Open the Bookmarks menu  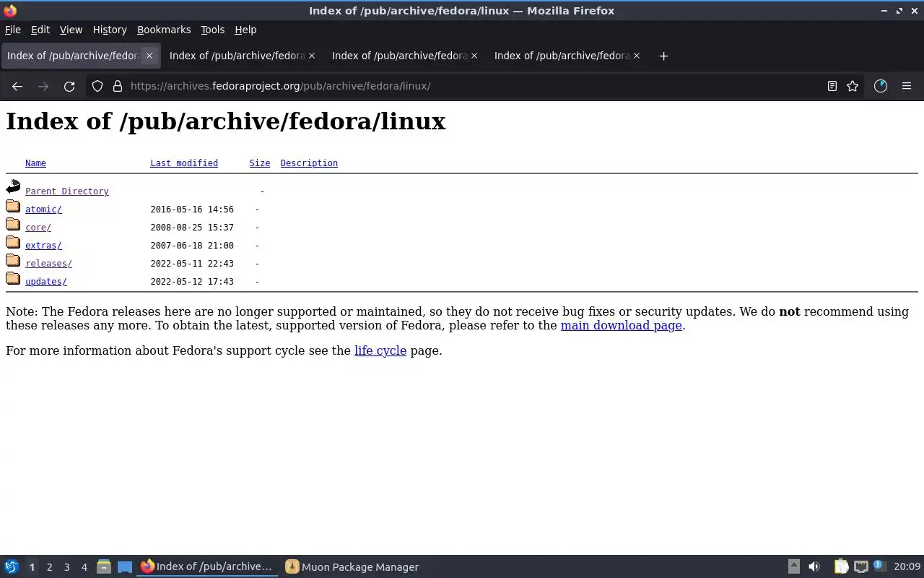tap(164, 30)
